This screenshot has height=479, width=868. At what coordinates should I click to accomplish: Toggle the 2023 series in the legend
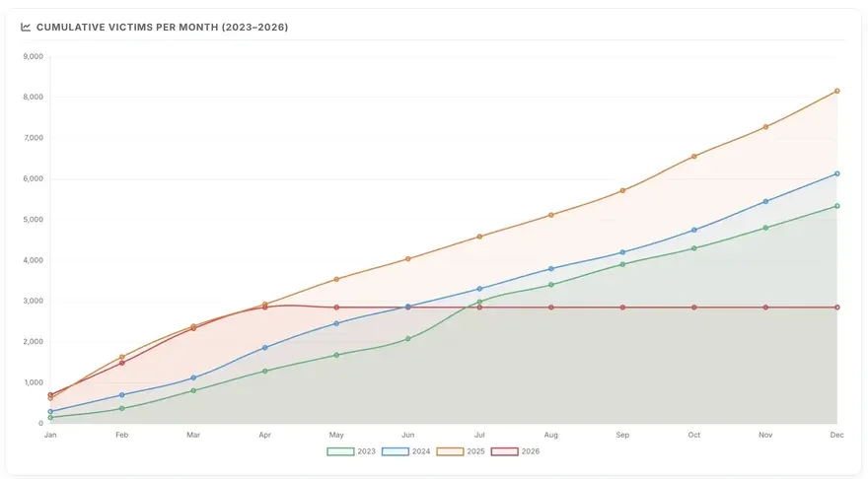[x=367, y=451]
